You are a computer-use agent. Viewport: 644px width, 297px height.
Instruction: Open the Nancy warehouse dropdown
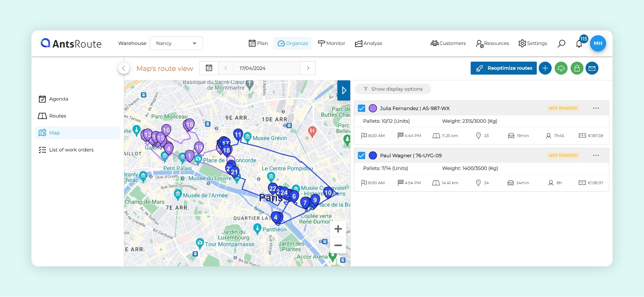176,43
